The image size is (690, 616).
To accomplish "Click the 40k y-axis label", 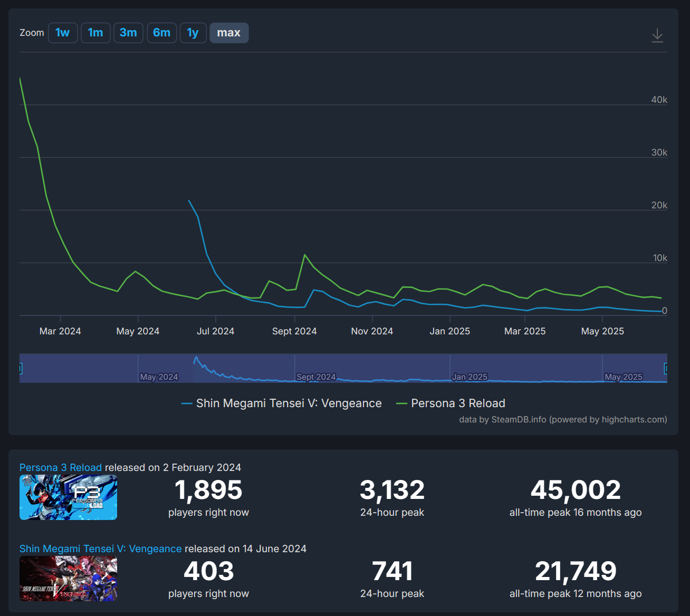I will (659, 100).
